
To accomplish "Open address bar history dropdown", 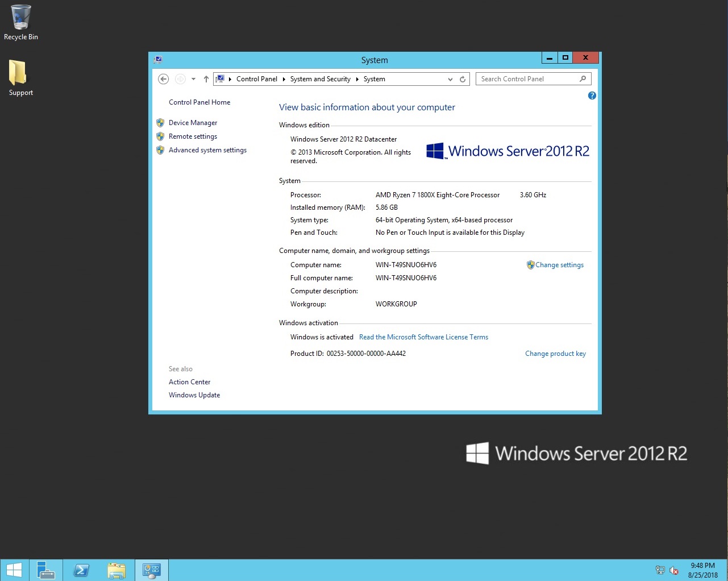I will [450, 79].
